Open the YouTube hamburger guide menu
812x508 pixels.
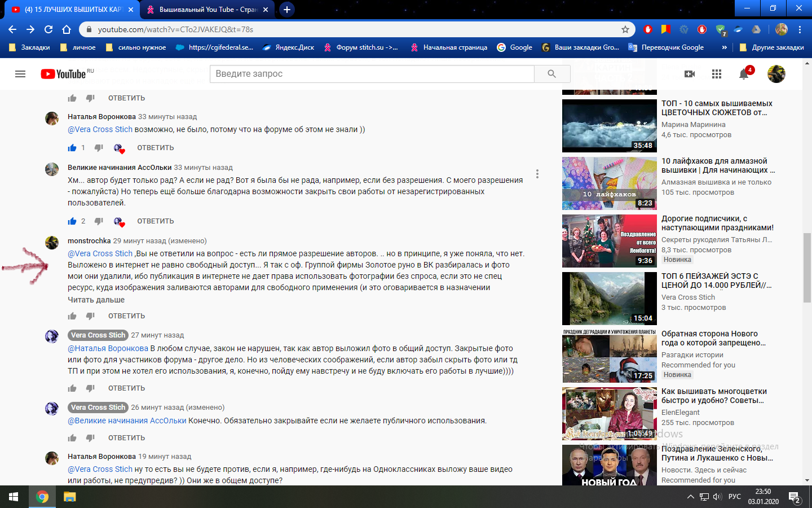coord(20,74)
